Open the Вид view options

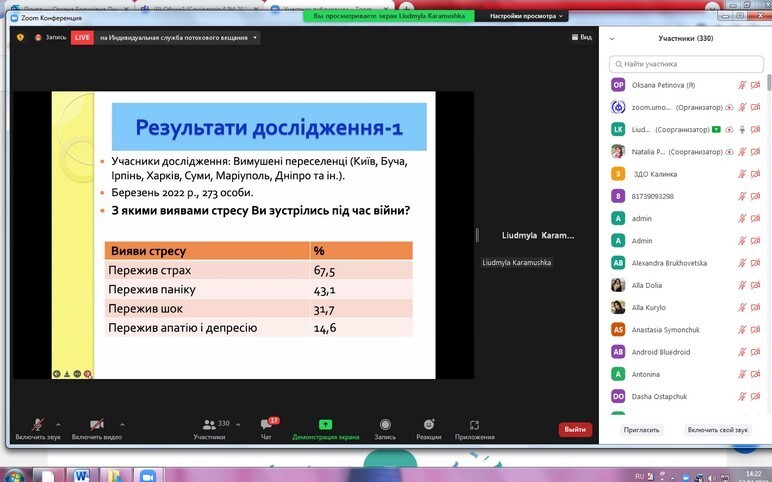pos(581,37)
